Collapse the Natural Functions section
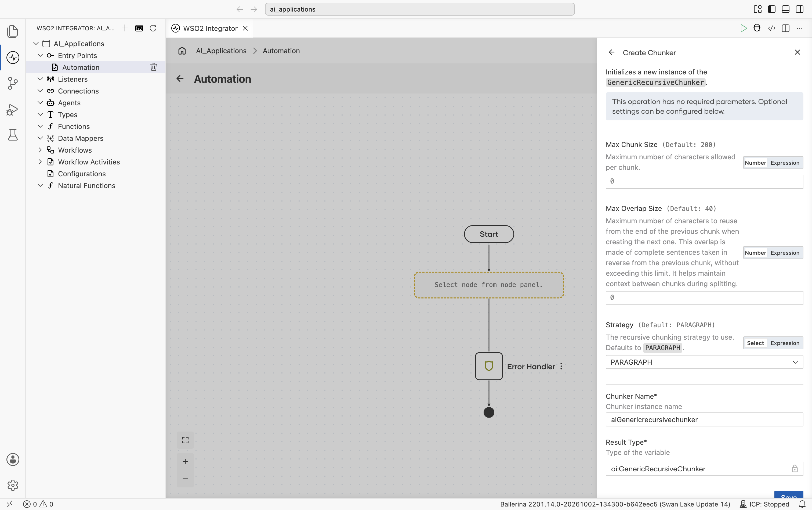This screenshot has width=812, height=510. tap(40, 185)
